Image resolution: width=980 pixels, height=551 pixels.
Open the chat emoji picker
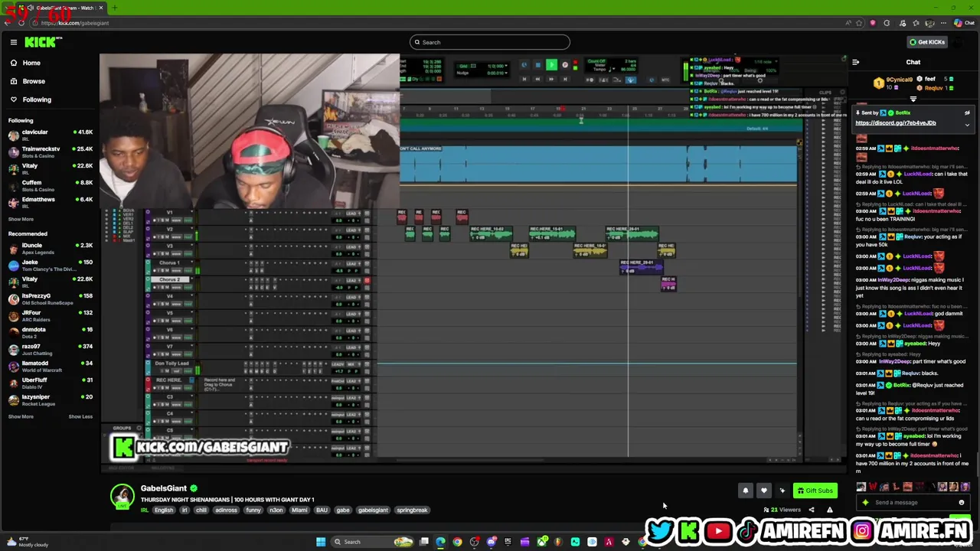[962, 503]
